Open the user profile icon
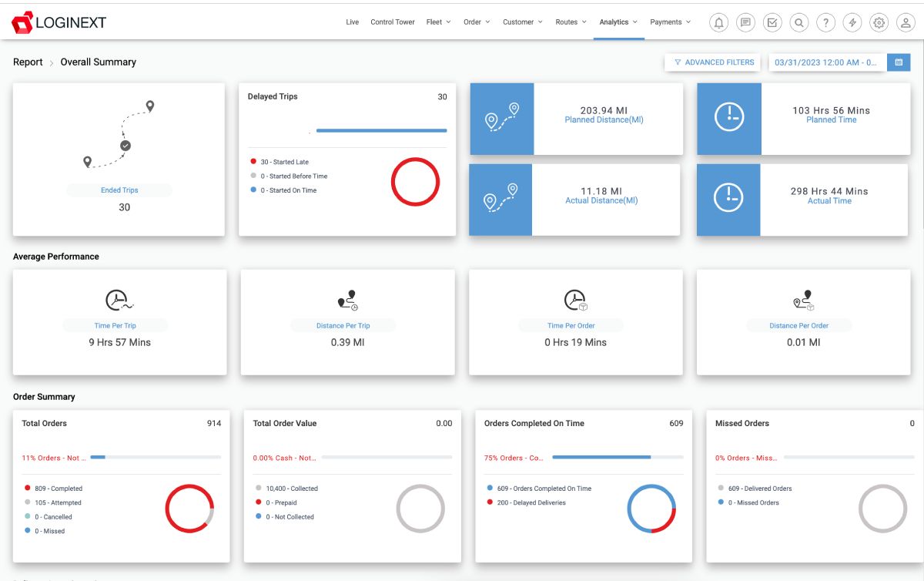 coord(906,22)
